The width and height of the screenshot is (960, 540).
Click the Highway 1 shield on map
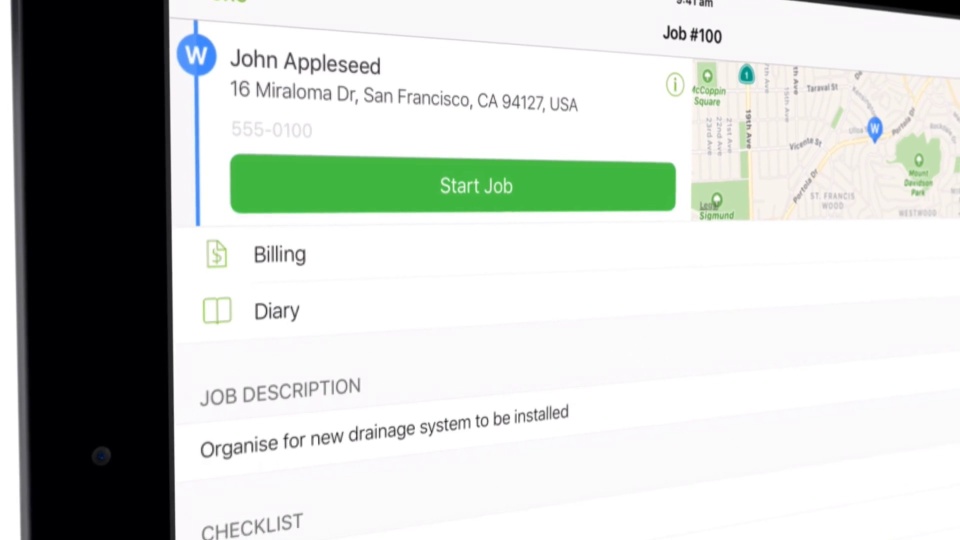pos(746,74)
